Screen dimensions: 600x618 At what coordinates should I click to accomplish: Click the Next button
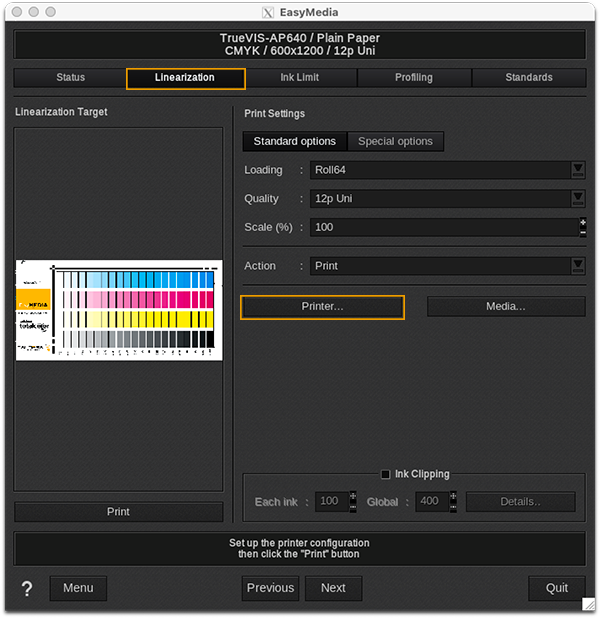[333, 588]
